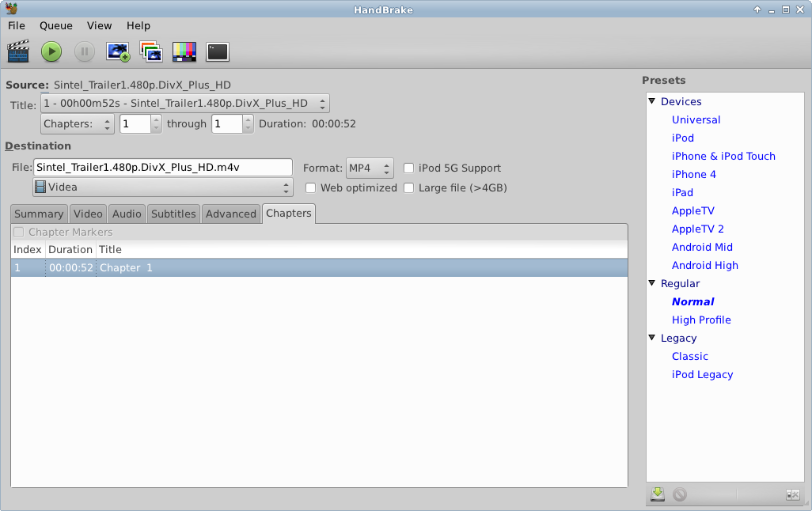Select the Universal preset
The width and height of the screenshot is (812, 511).
[x=696, y=119]
